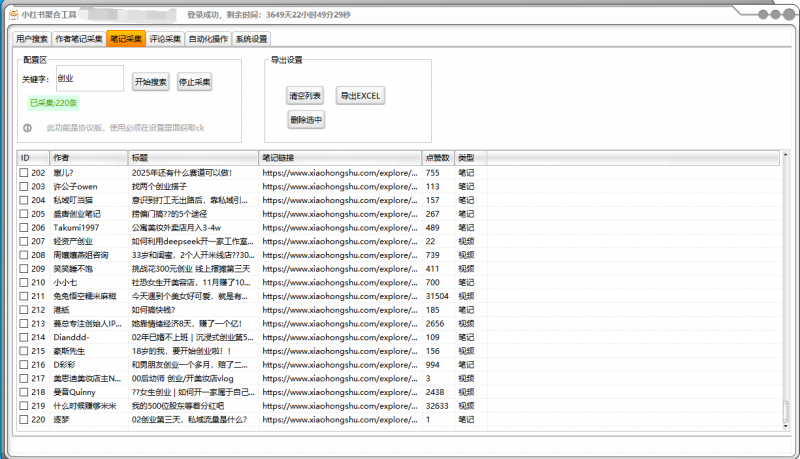This screenshot has height=459, width=800.
Task: Check the box for row 220
Action: click(x=24, y=420)
